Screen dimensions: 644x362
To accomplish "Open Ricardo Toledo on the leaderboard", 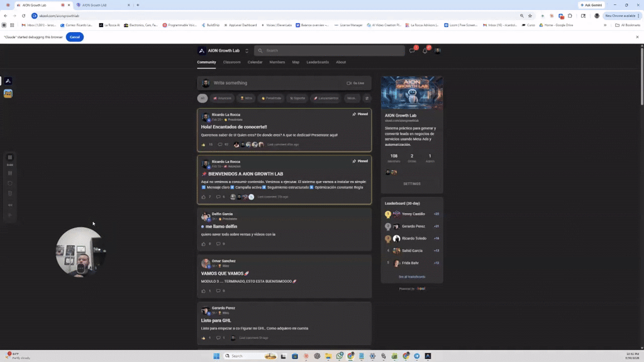I will pyautogui.click(x=414, y=238).
